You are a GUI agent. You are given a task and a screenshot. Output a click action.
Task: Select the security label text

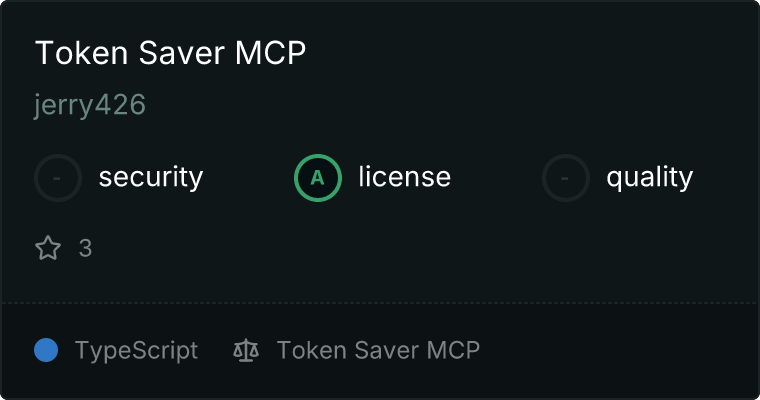(151, 177)
